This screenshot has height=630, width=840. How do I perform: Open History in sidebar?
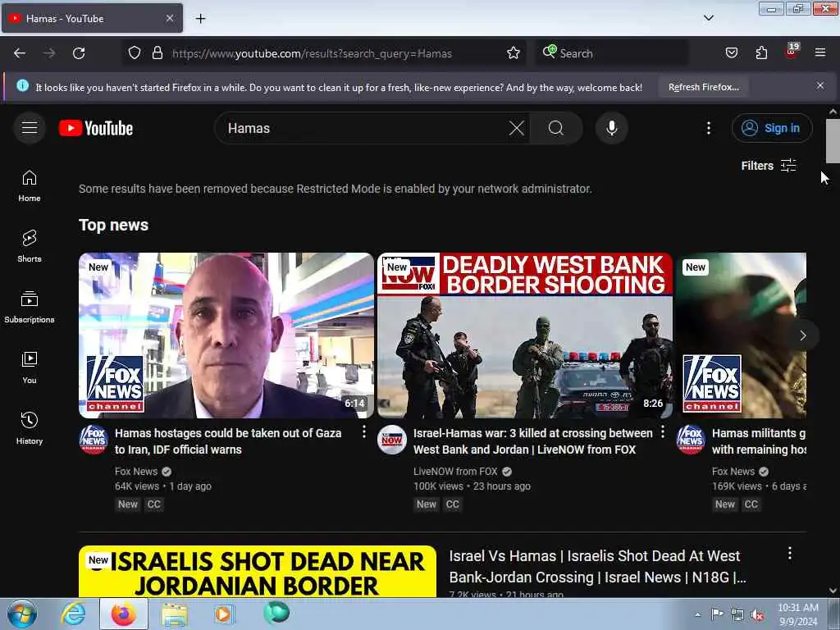click(x=30, y=428)
